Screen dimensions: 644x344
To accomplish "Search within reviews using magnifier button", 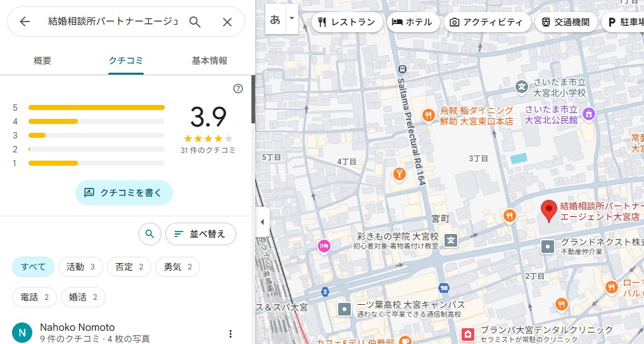I will tap(149, 234).
